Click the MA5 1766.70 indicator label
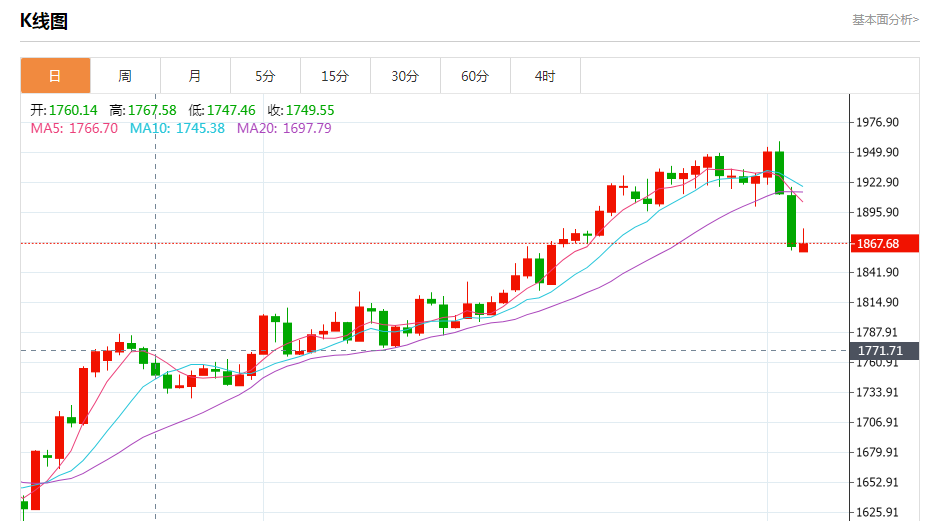Image resolution: width=925 pixels, height=521 pixels. click(74, 128)
